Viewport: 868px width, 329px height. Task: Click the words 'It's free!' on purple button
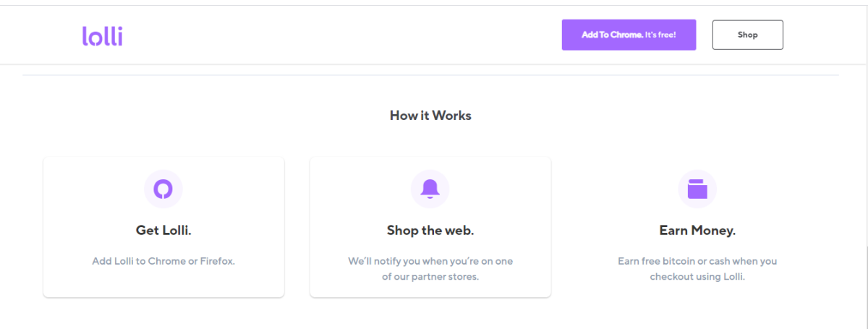tap(660, 35)
